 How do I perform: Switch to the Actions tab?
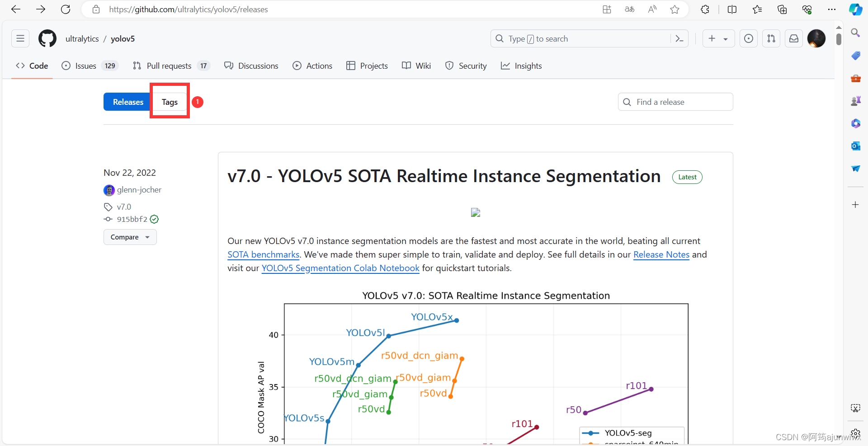(x=312, y=66)
